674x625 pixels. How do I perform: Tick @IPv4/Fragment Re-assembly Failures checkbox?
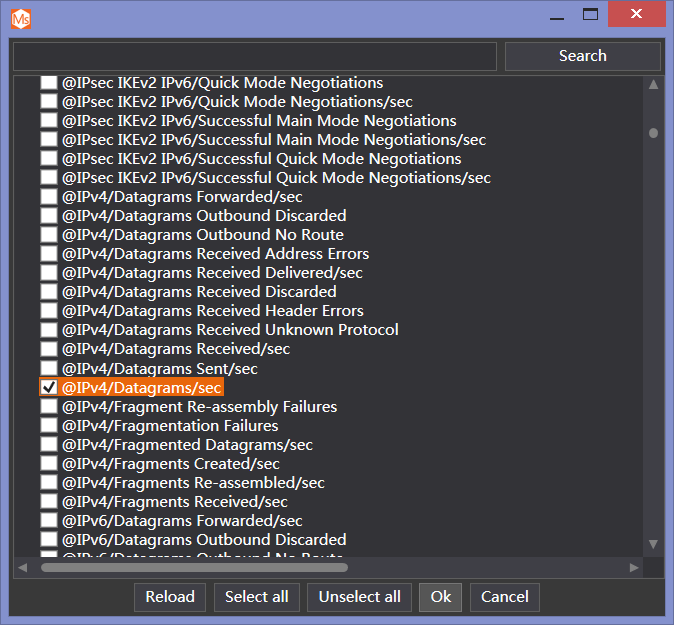(49, 407)
